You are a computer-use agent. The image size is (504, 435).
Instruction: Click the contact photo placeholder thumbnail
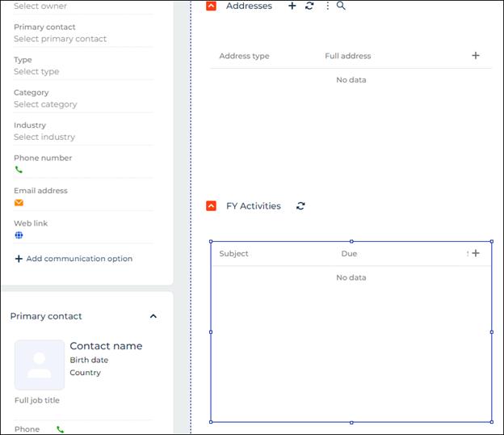[x=39, y=365]
